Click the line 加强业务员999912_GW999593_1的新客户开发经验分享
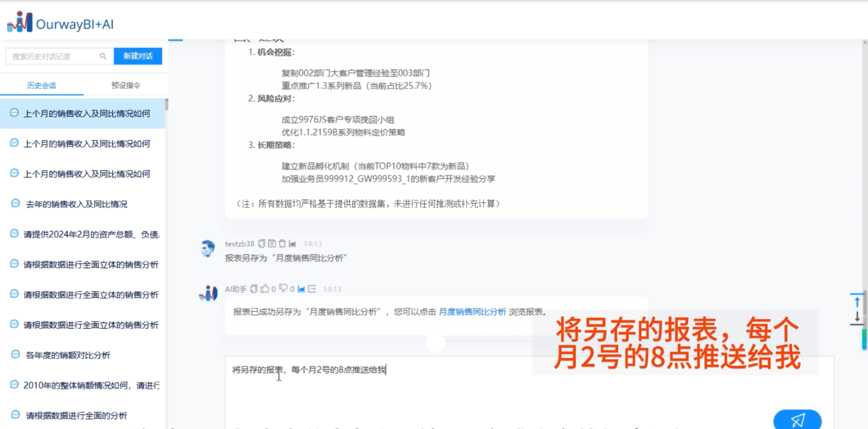868x429 pixels. (x=388, y=179)
